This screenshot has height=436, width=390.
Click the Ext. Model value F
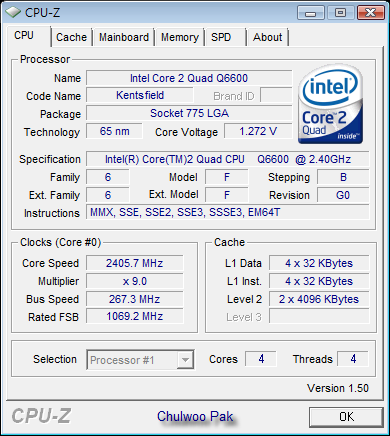[227, 195]
